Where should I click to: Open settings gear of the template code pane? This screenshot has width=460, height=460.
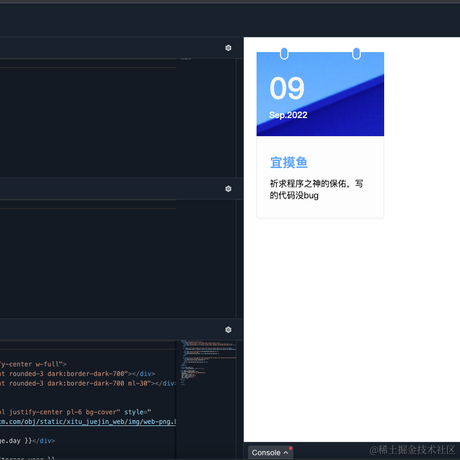click(228, 330)
